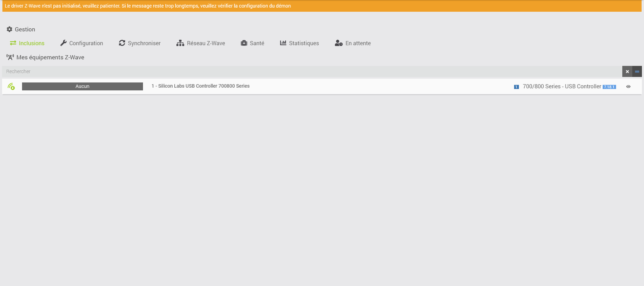Click the Mes équipements Z-Wave heading
The width and height of the screenshot is (644, 286).
pyautogui.click(x=50, y=57)
